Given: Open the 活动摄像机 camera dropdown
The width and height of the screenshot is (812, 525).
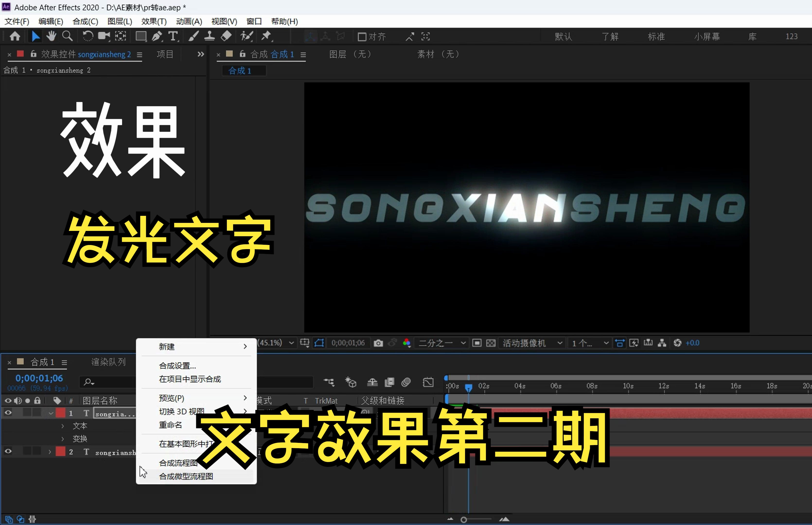Looking at the screenshot, I should click(x=532, y=343).
